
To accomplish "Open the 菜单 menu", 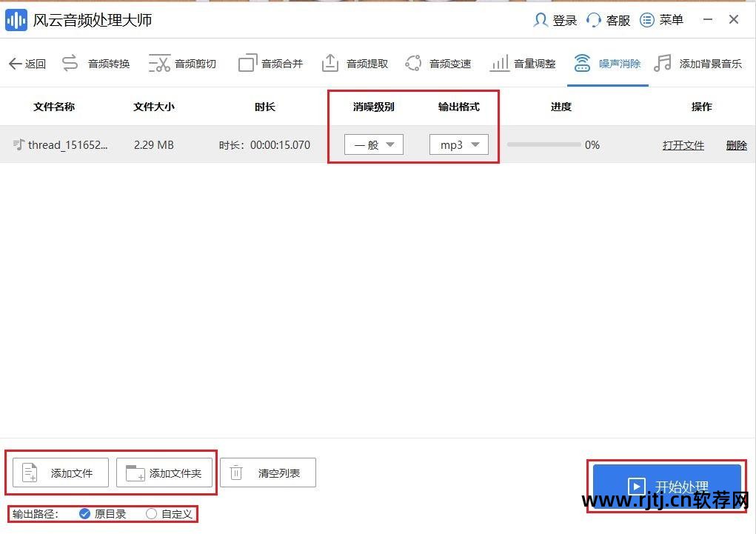I will [671, 20].
